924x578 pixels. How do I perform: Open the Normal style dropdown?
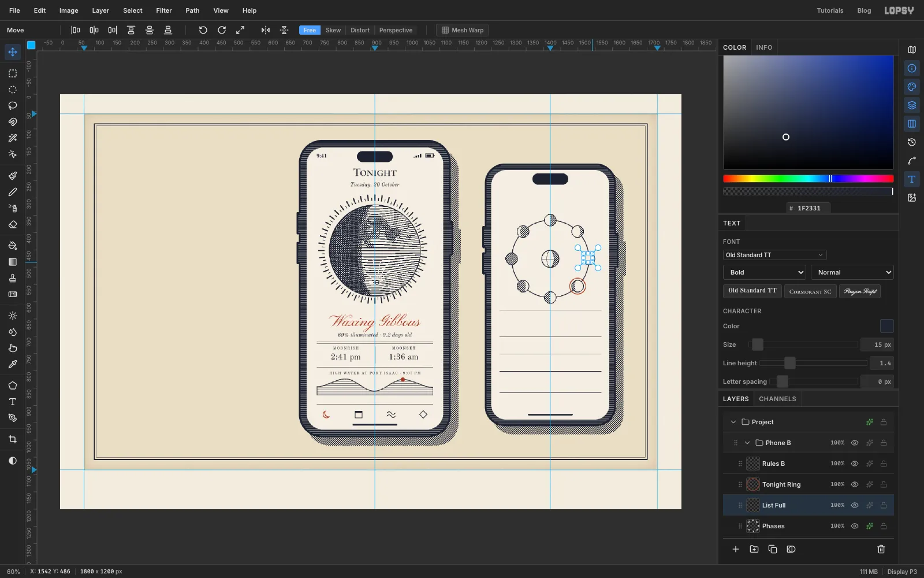(852, 272)
